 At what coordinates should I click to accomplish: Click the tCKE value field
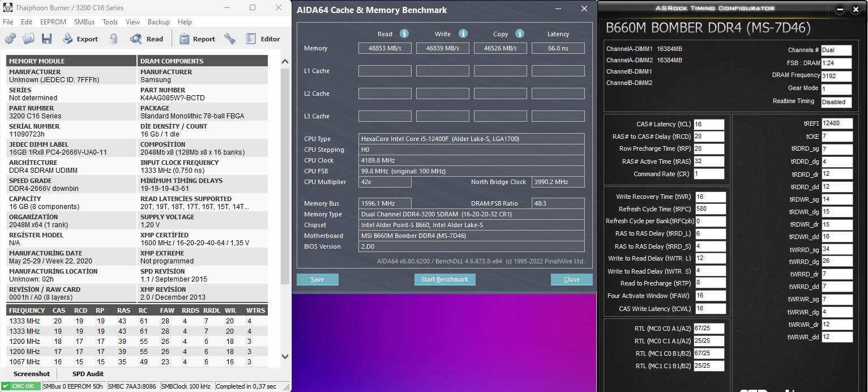[x=837, y=137]
